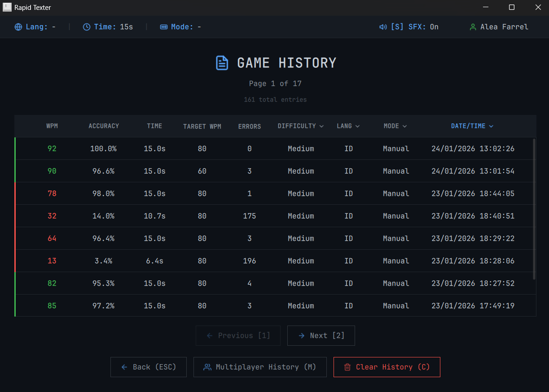
Task: Click the accuracy value 3.4%
Action: 103,261
